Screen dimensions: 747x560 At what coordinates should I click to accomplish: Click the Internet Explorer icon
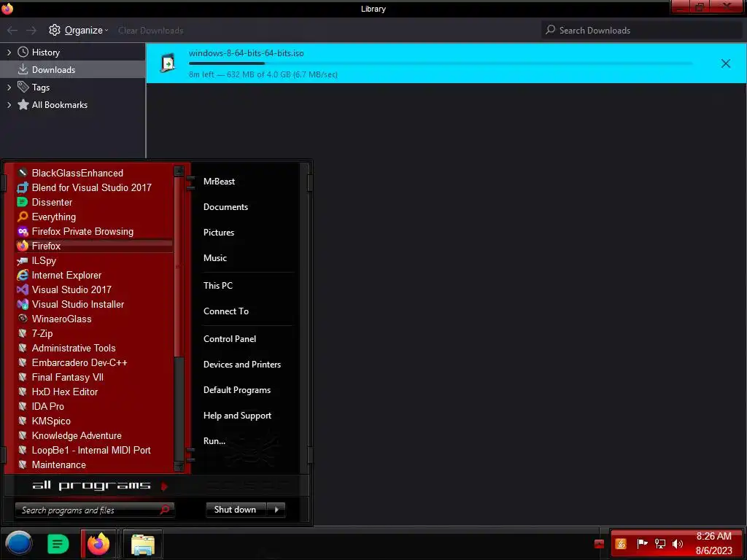click(x=23, y=275)
